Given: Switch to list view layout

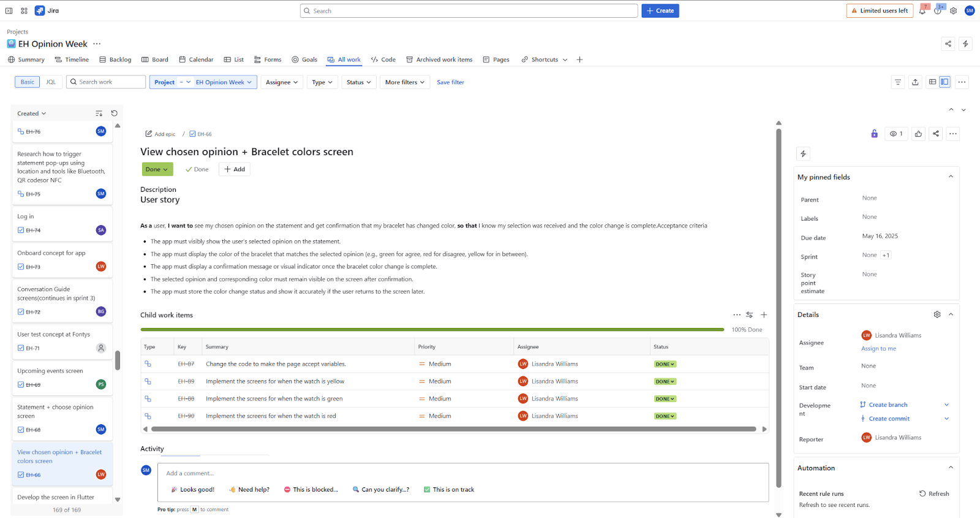Looking at the screenshot, I should [932, 82].
